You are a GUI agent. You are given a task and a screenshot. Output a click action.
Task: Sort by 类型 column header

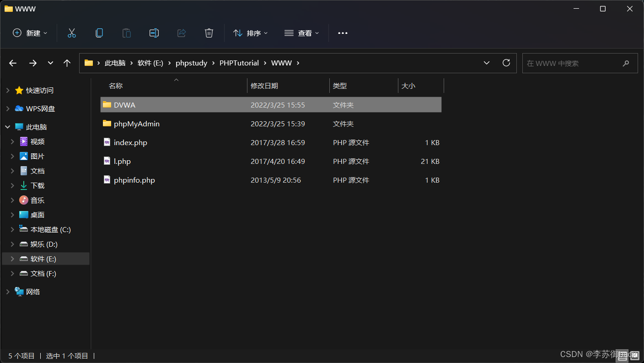pos(340,86)
